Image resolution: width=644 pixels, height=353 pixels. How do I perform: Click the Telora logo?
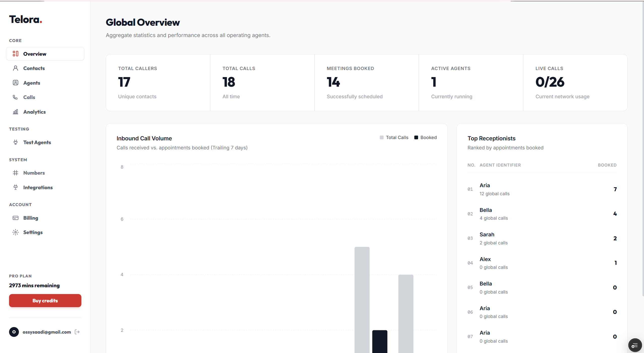click(x=26, y=19)
